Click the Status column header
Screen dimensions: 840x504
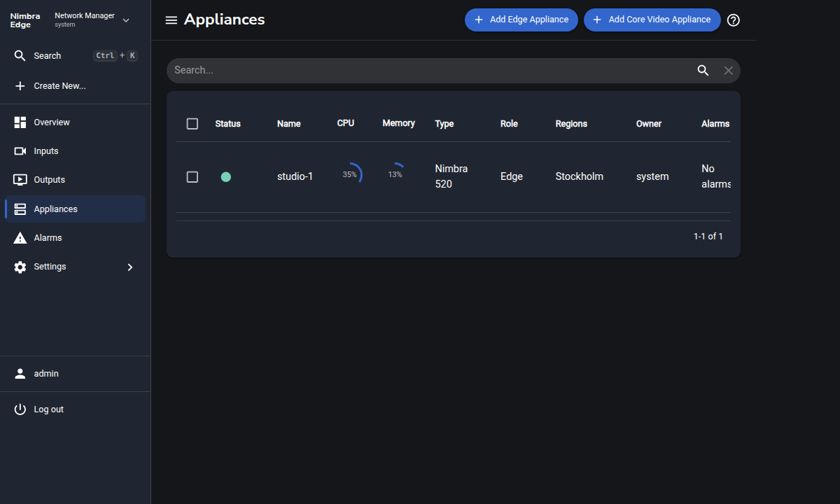tap(228, 124)
